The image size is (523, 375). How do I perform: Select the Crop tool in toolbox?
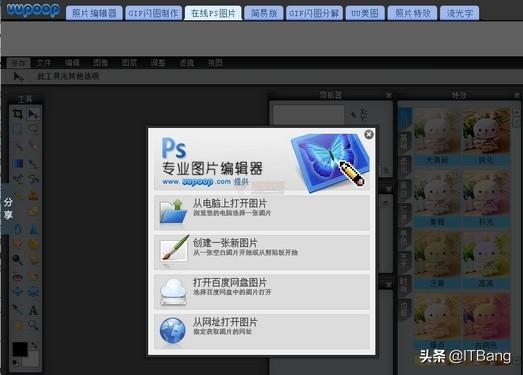click(18, 114)
